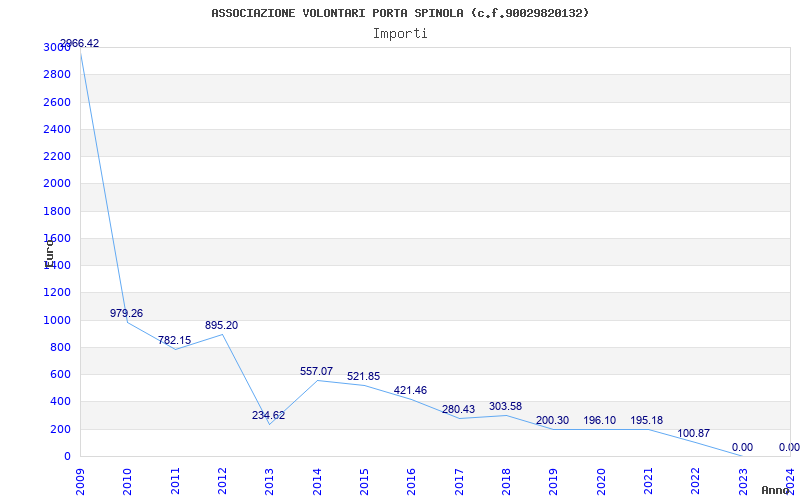Image resolution: width=800 pixels, height=500 pixels.
Task: Select the 979.26 data label
Action: click(x=127, y=313)
